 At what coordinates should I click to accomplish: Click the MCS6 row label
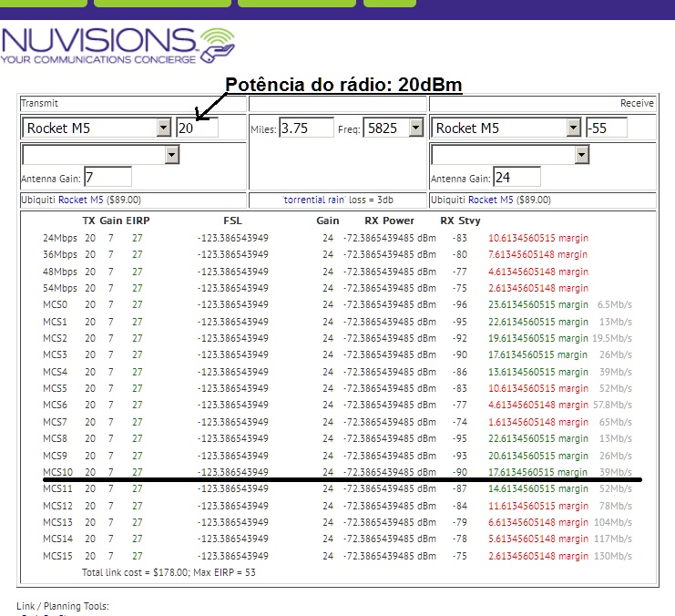click(x=55, y=405)
